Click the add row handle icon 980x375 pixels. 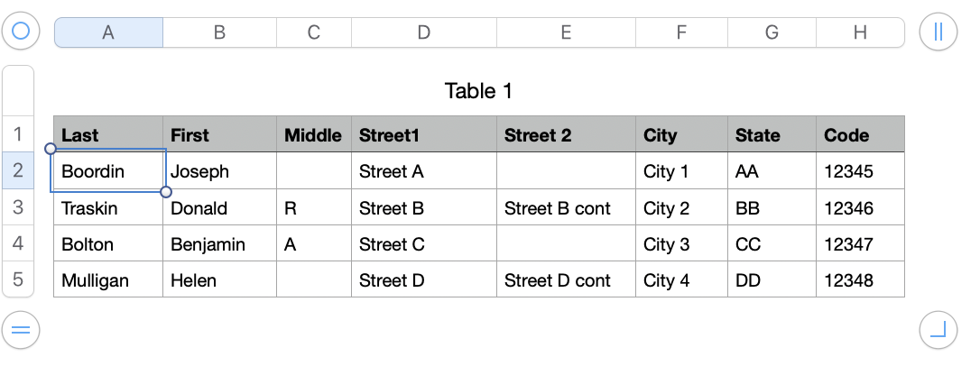pos(21,330)
